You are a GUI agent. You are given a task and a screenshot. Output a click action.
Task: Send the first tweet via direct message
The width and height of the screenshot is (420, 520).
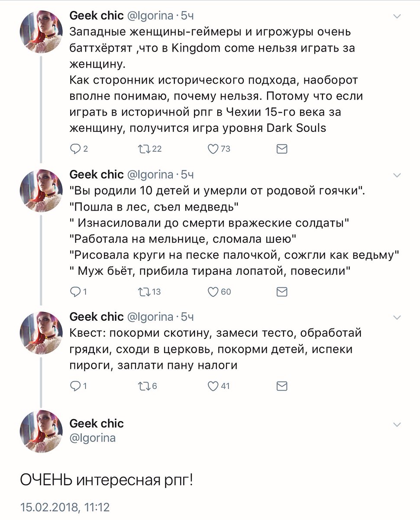282,149
